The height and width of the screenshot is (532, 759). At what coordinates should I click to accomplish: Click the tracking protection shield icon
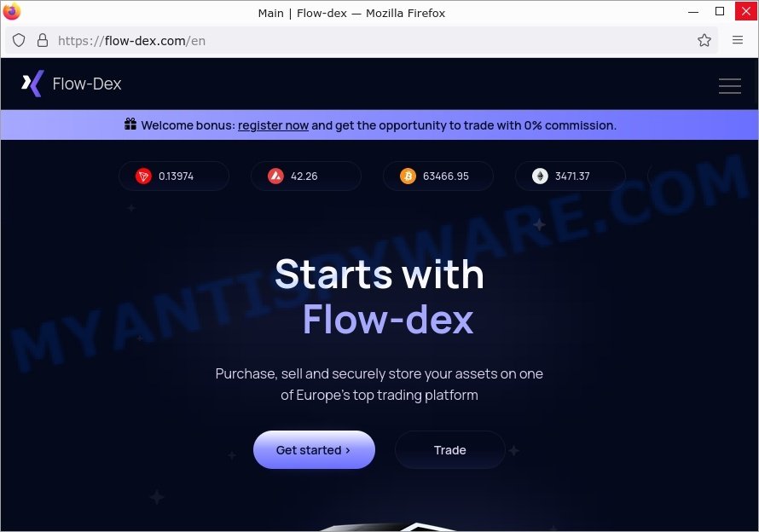[x=19, y=40]
